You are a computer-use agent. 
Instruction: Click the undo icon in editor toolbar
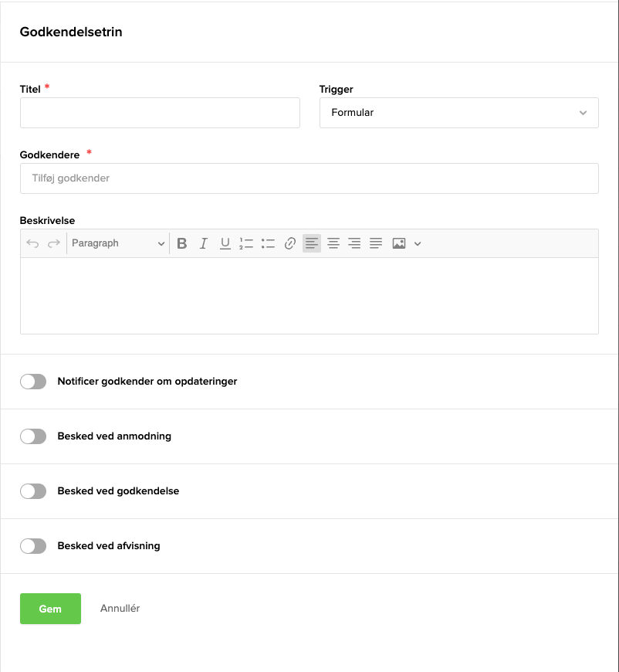[32, 243]
